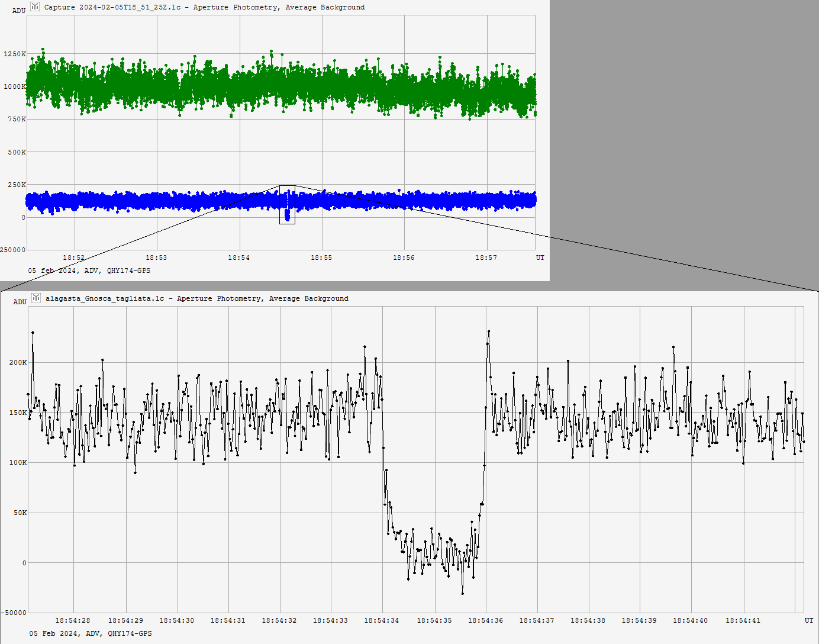Click time label '18:57' on upper chart

pyautogui.click(x=486, y=257)
